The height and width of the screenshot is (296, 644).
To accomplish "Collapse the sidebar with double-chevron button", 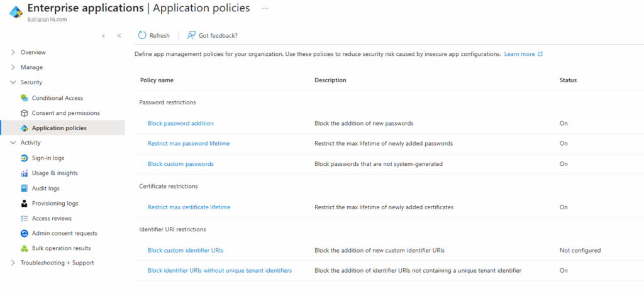I will point(119,36).
